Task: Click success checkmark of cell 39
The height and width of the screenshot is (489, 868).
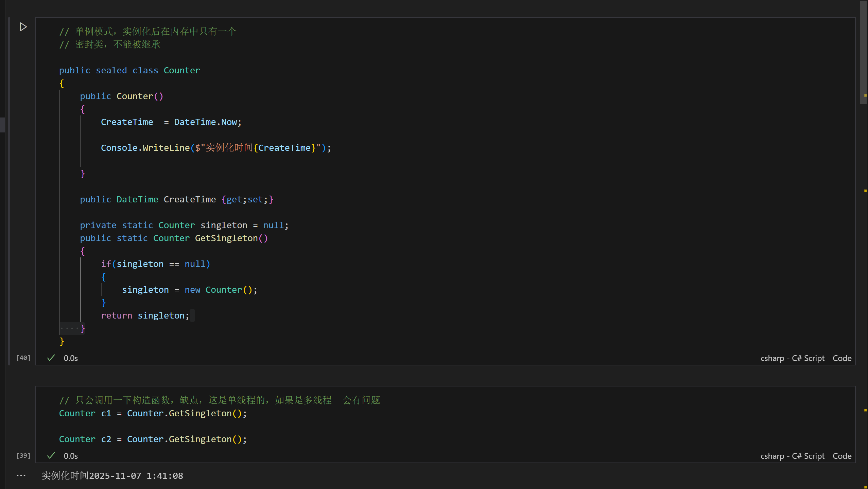Action: [51, 456]
